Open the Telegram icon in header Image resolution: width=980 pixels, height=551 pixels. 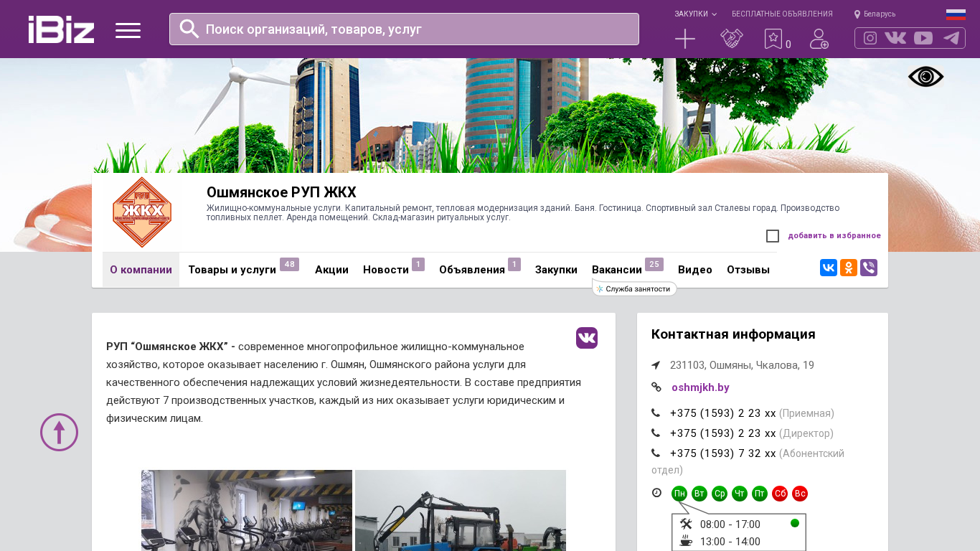pyautogui.click(x=951, y=38)
